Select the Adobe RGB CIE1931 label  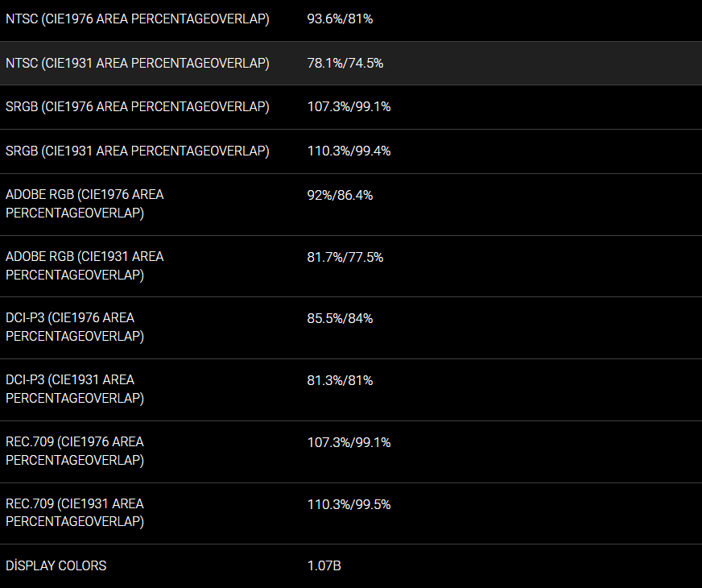tap(85, 266)
